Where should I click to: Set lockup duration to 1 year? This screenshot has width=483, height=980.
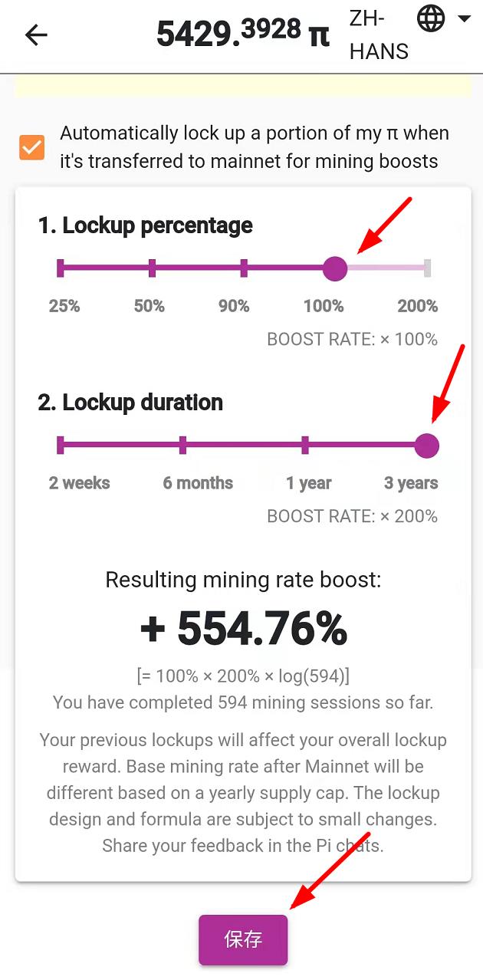click(x=305, y=446)
